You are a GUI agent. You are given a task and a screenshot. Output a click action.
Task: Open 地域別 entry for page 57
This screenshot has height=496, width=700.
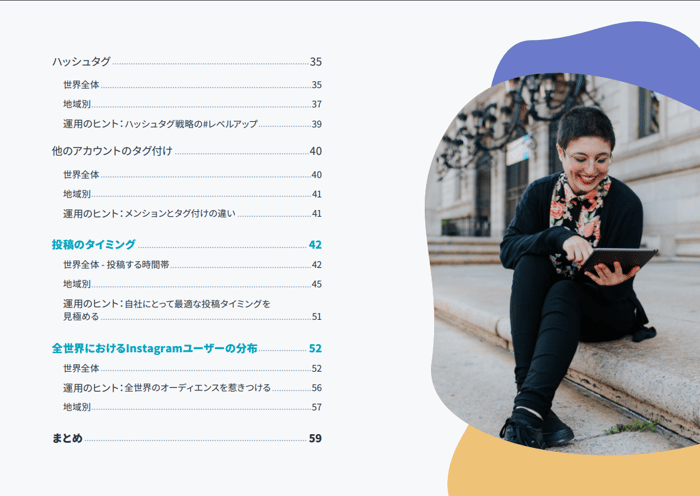(192, 407)
